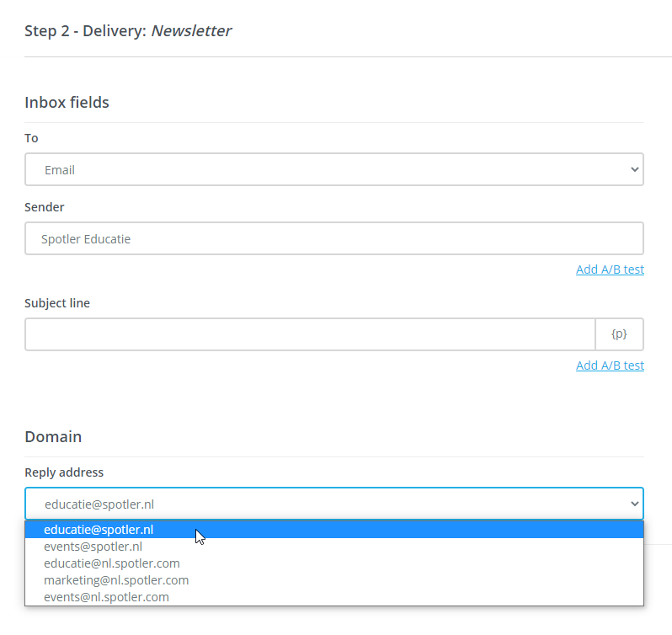Select educatie@spotler.nl from the open list
Screen dimensions: 672x635
tap(99, 530)
